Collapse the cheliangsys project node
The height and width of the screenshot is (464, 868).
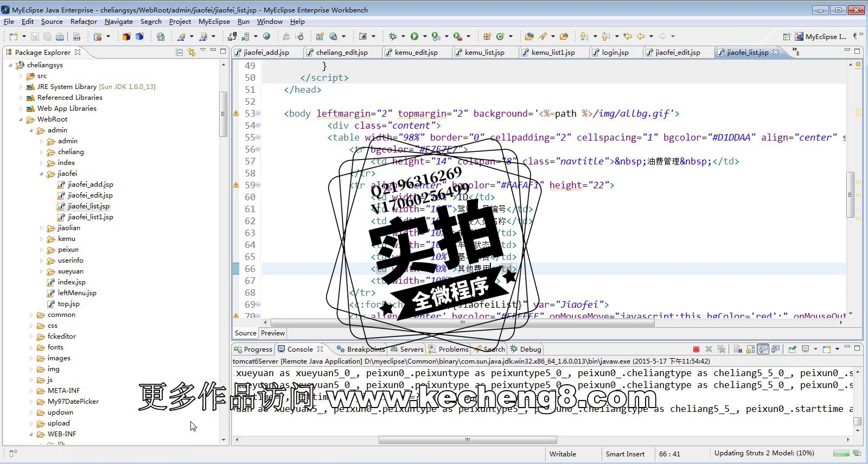[x=10, y=65]
